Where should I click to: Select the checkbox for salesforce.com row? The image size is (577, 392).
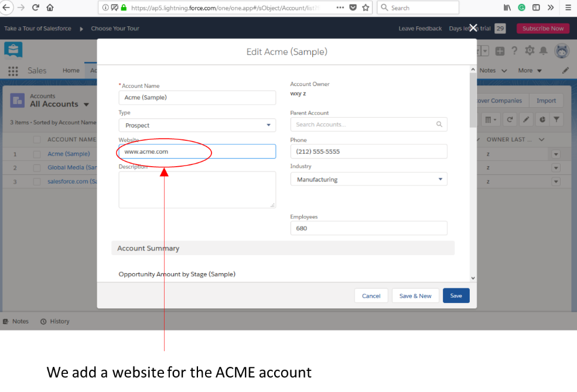tap(37, 181)
